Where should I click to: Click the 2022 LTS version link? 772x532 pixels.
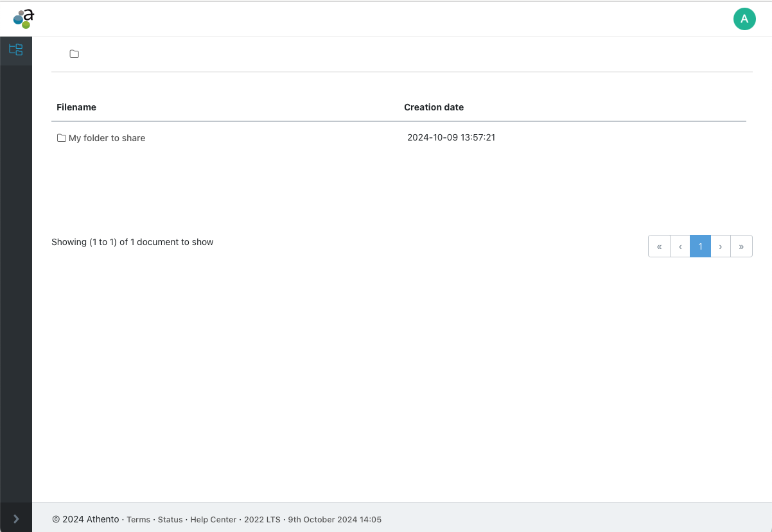[x=262, y=520]
